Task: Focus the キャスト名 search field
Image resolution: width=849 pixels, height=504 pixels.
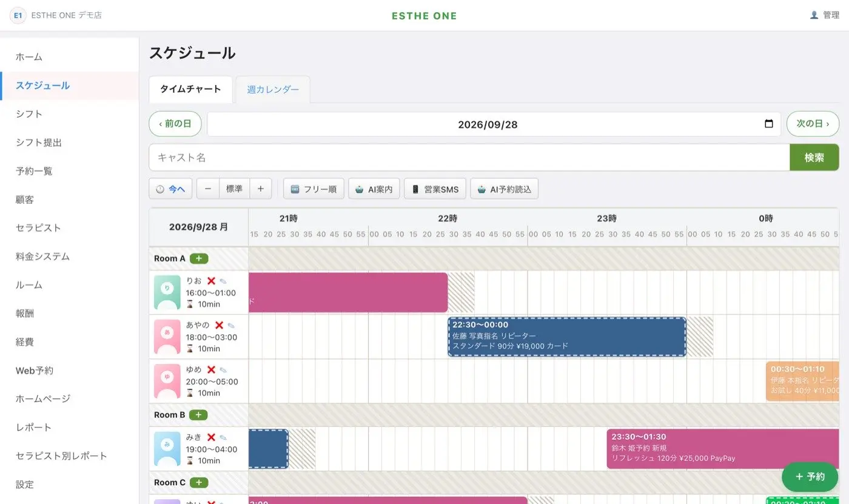Action: point(469,158)
